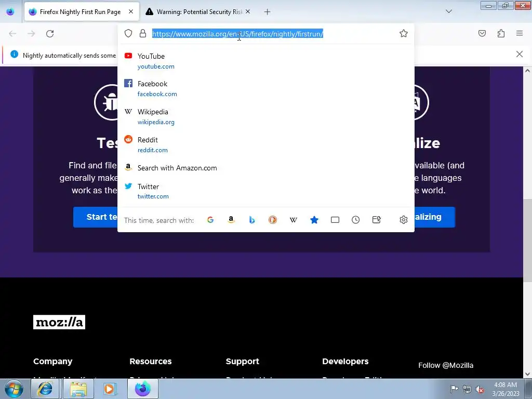Viewport: 532px width, 399px height.
Task: Click the page vertical scrollbar thumb
Action: (x=527, y=240)
